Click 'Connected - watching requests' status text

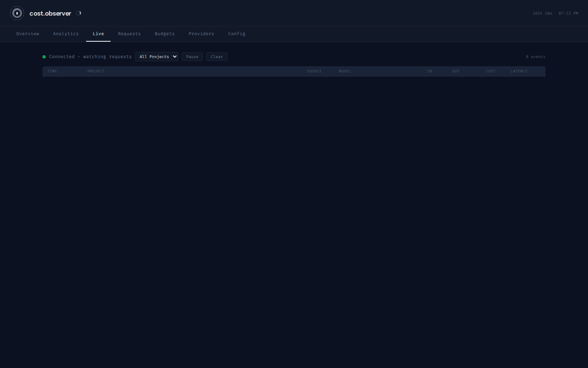90,57
